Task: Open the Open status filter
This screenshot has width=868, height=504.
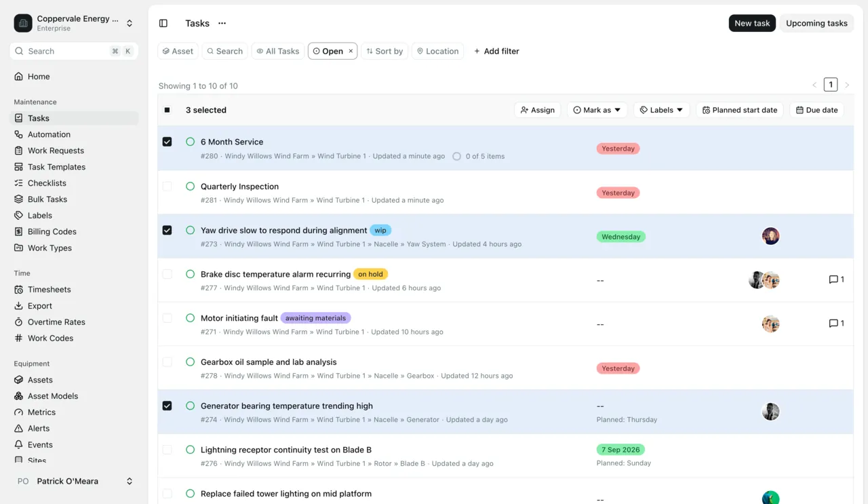Action: coord(328,51)
